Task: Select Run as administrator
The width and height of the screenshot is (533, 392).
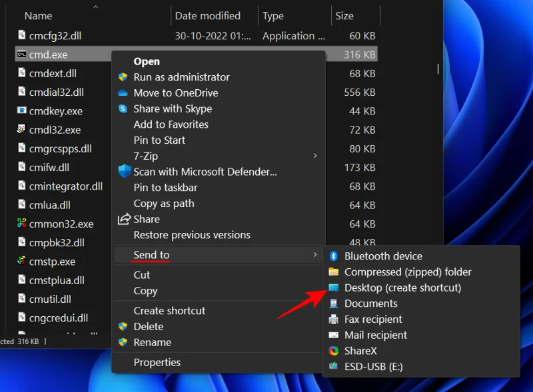Action: pyautogui.click(x=181, y=77)
